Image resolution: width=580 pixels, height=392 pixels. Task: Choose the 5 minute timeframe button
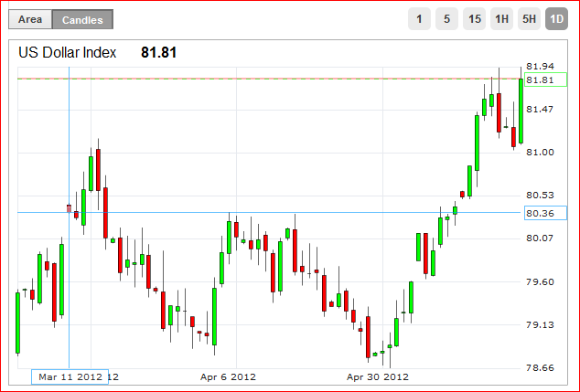(446, 19)
